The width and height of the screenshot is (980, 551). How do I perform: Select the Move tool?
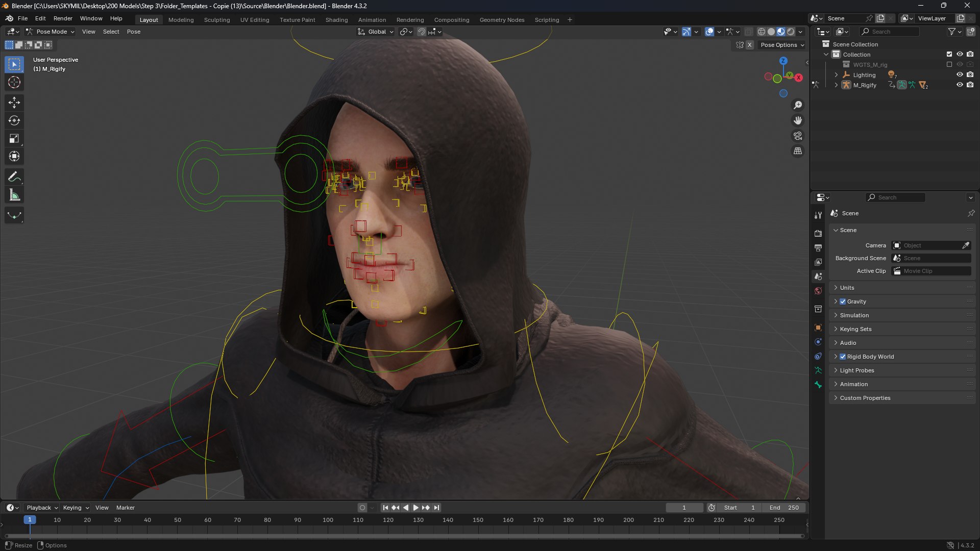14,103
